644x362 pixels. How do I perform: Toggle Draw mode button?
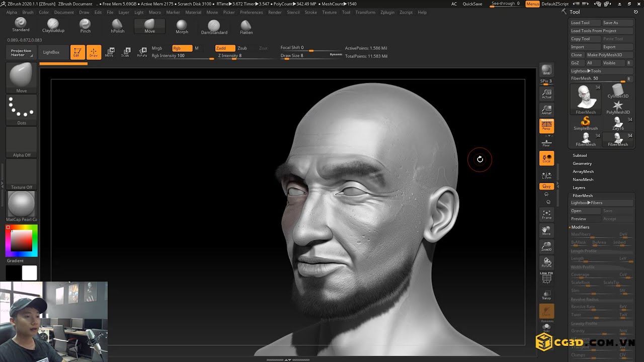click(x=94, y=52)
